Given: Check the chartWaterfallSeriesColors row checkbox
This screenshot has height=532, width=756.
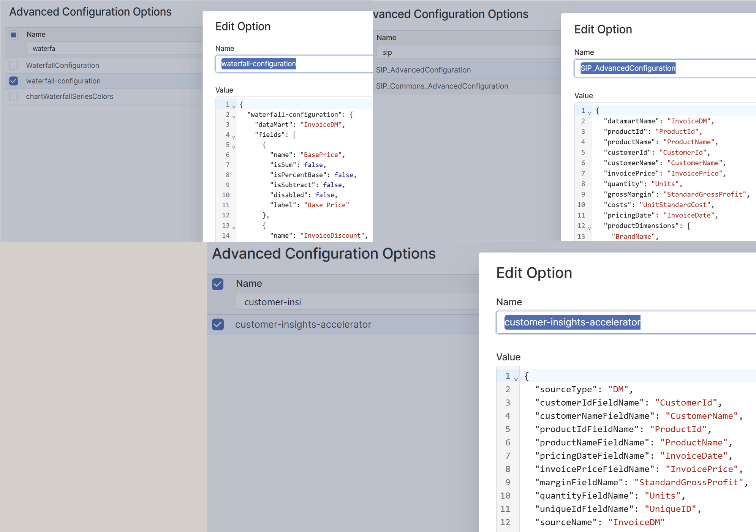Looking at the screenshot, I should click(x=14, y=96).
